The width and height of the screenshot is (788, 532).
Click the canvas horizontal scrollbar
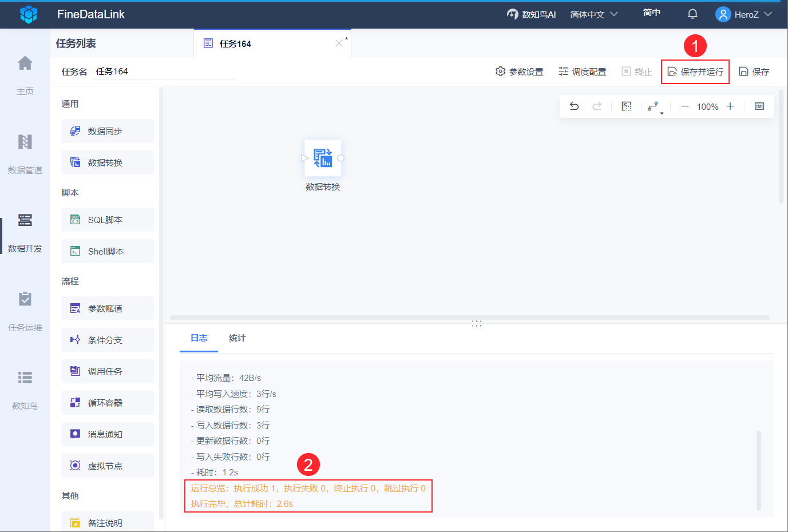coord(470,317)
